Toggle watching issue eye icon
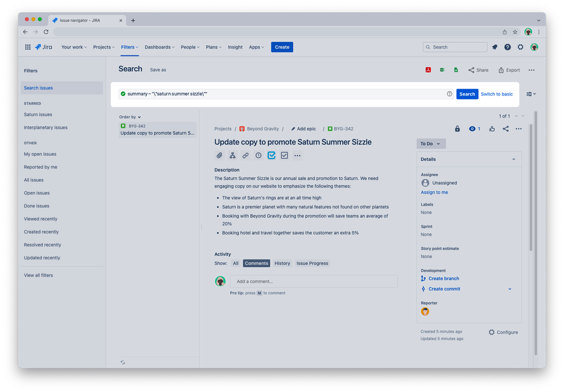This screenshot has width=564, height=392. point(474,129)
